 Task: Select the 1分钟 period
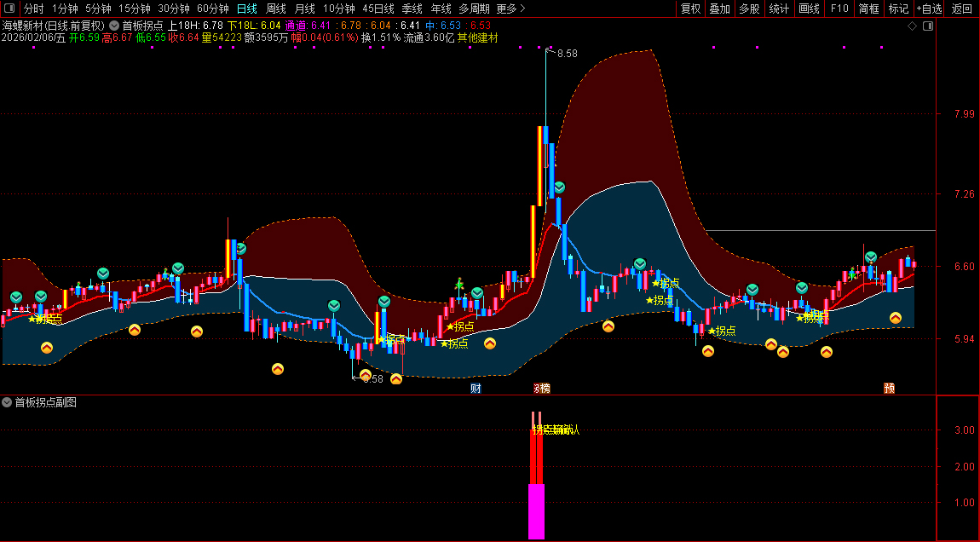(x=65, y=9)
